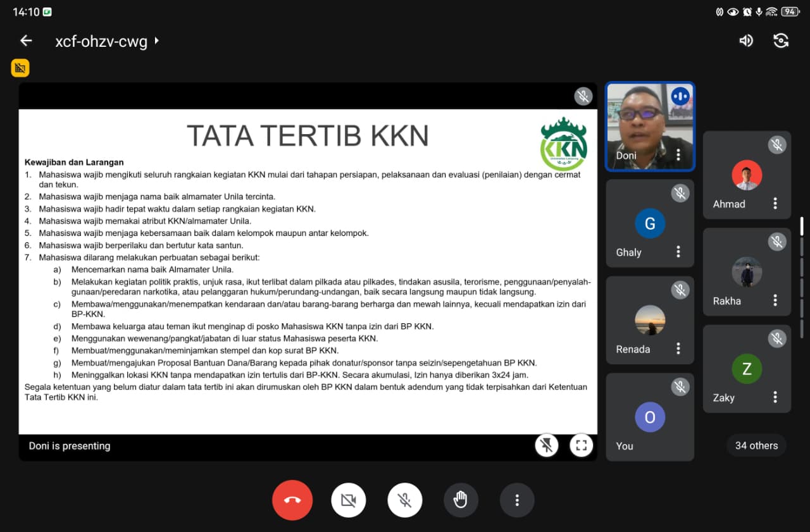Click the eye comfort status icon
810x532 pixels.
[x=733, y=11]
